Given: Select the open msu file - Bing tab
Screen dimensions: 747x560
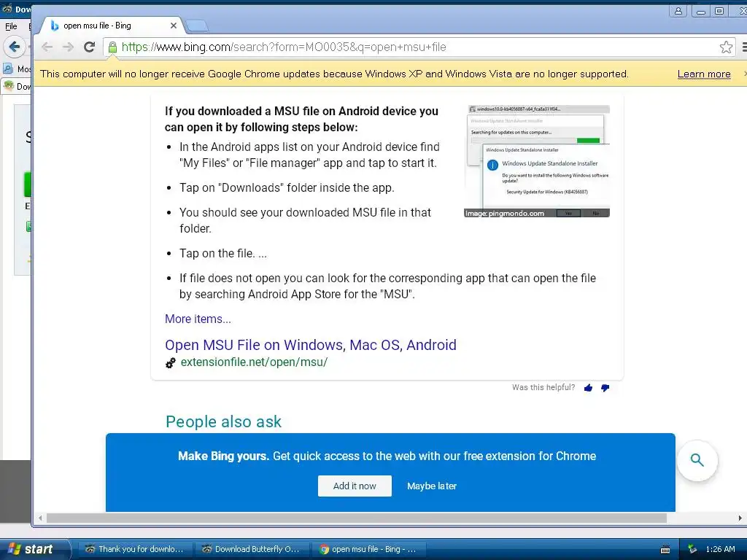Looking at the screenshot, I should [111, 26].
